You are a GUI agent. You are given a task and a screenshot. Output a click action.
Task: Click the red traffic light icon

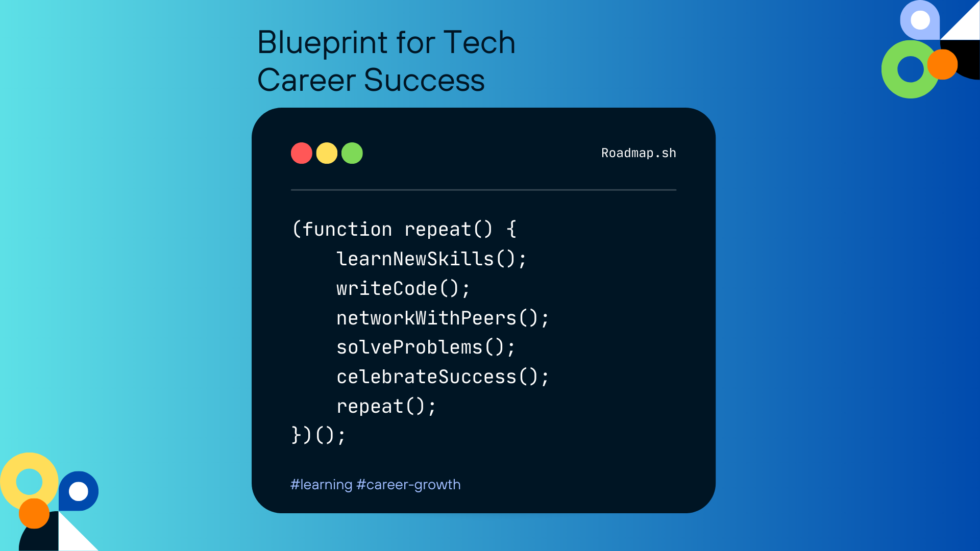coord(302,154)
